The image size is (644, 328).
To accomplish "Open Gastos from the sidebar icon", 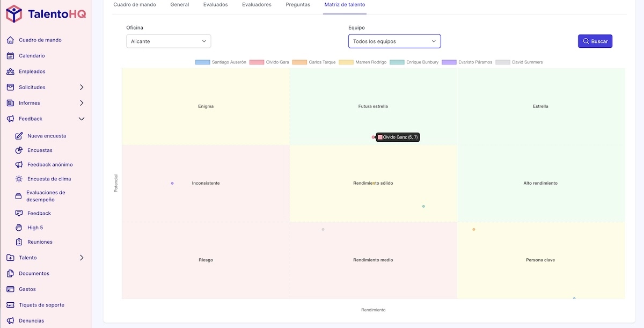I will point(11,288).
